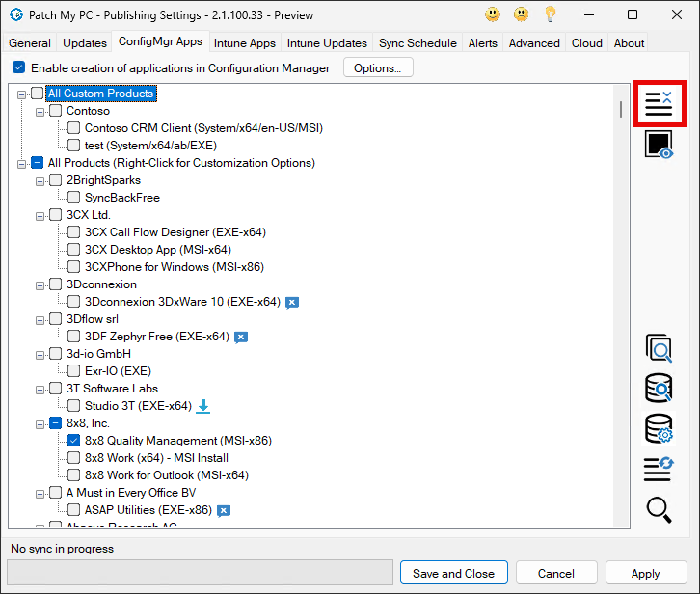Uncheck 8x8 Quality Management (MSI-x86)

point(74,441)
